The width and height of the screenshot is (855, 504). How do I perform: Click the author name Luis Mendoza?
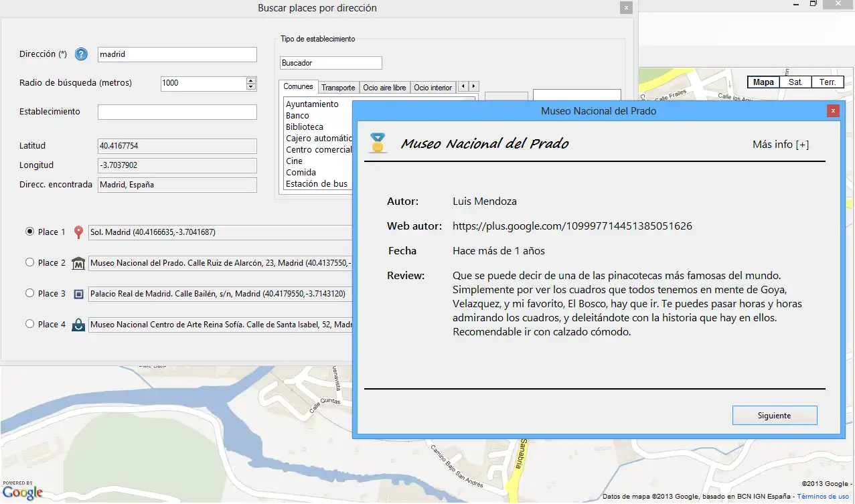pyautogui.click(x=485, y=201)
